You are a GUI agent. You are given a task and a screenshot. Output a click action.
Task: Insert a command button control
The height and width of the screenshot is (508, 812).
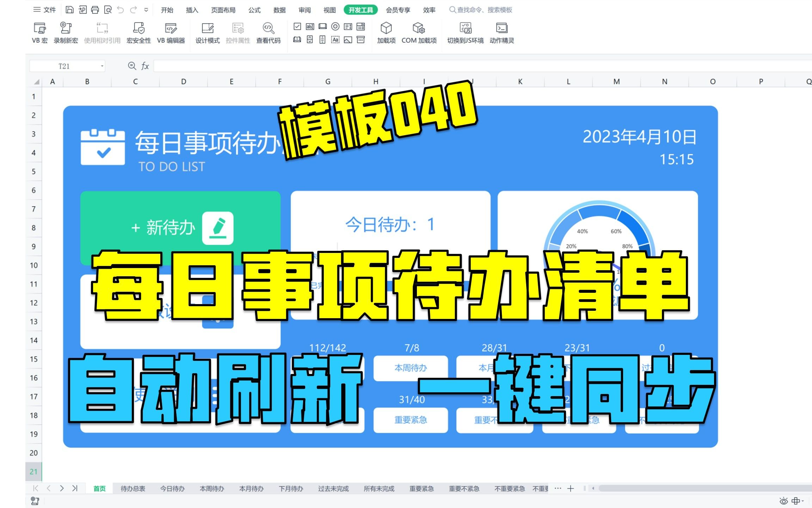322,26
